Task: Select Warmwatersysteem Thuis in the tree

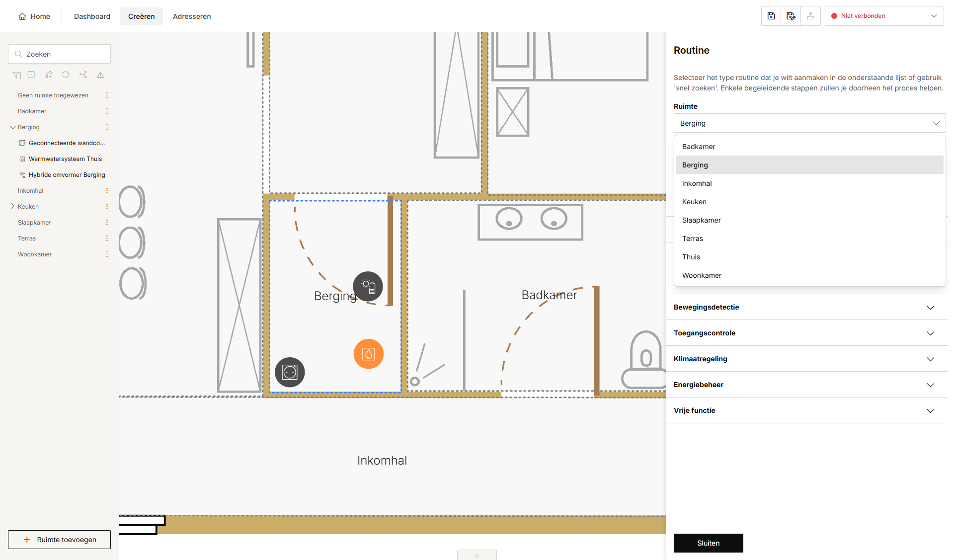Action: click(65, 159)
